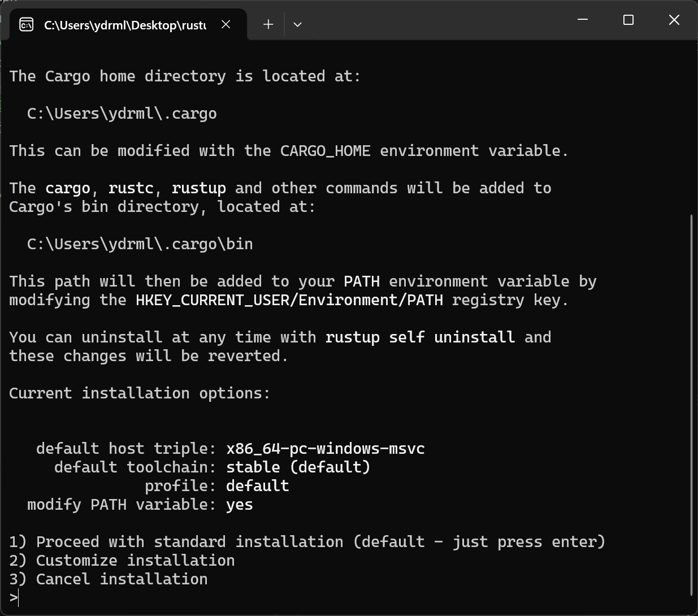The height and width of the screenshot is (616, 698).
Task: Click the modify PATH variable yes line
Action: point(139,504)
